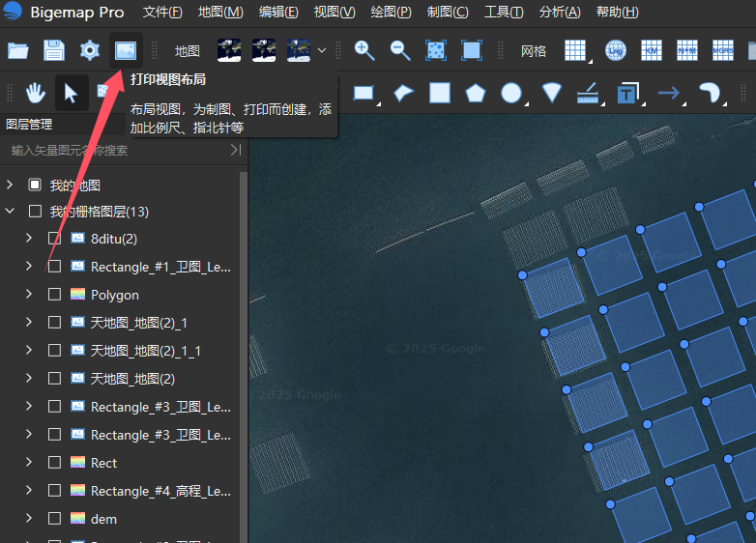The height and width of the screenshot is (543, 756).
Task: Select the Rect layer item
Action: [x=103, y=463]
